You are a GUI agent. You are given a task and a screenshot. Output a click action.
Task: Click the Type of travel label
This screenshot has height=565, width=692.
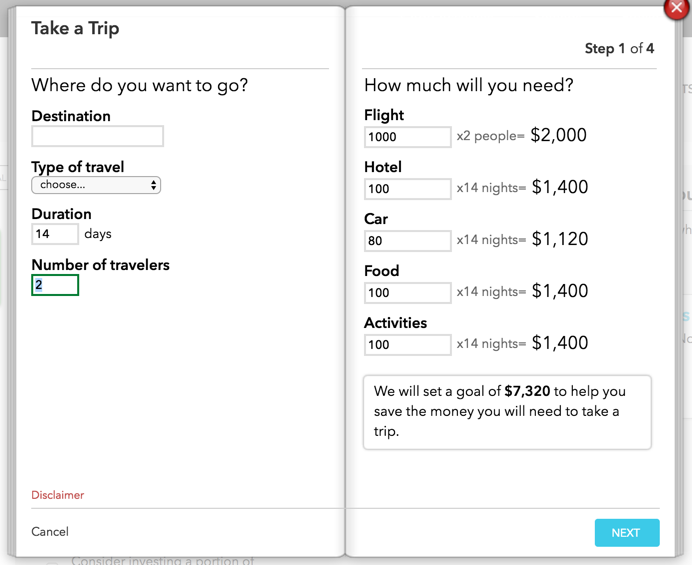(x=78, y=167)
